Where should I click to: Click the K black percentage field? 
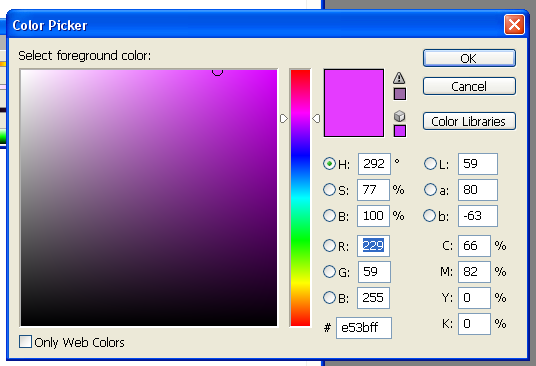(474, 324)
